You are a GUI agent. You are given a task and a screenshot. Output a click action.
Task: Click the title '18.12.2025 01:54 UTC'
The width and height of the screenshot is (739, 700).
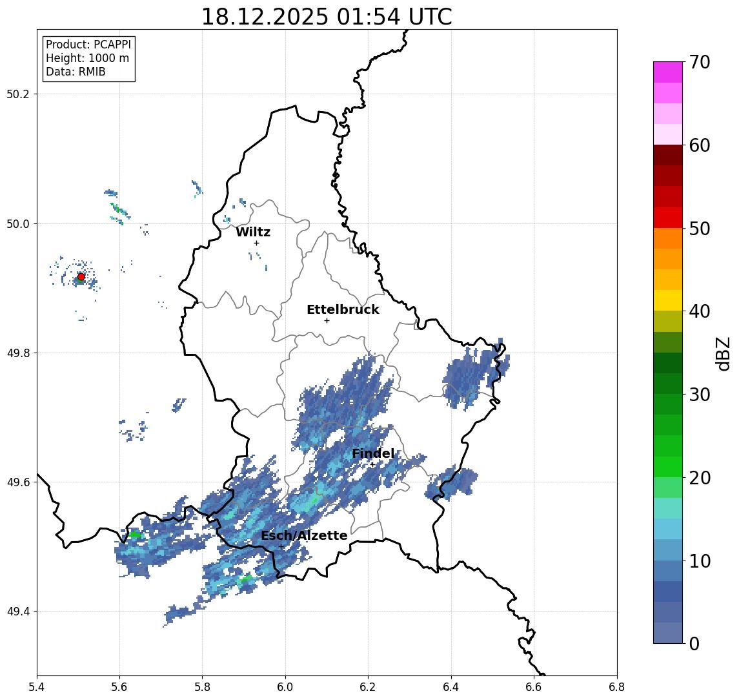click(x=327, y=17)
